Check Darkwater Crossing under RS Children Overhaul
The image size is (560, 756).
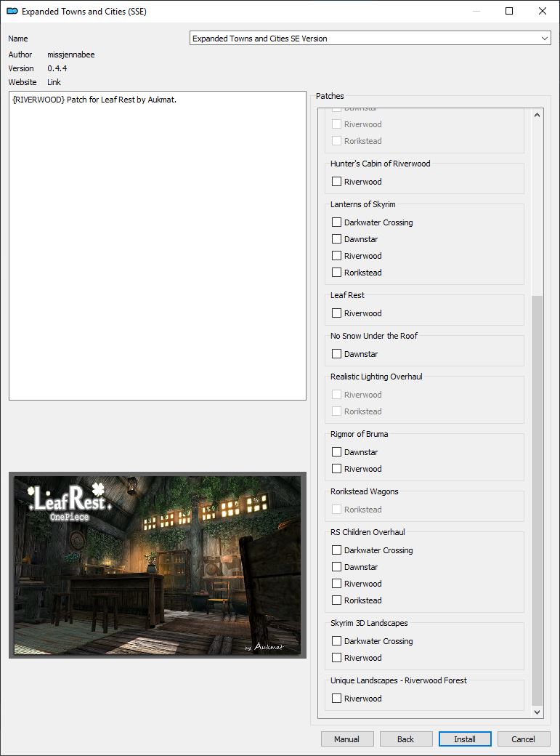[x=337, y=550]
